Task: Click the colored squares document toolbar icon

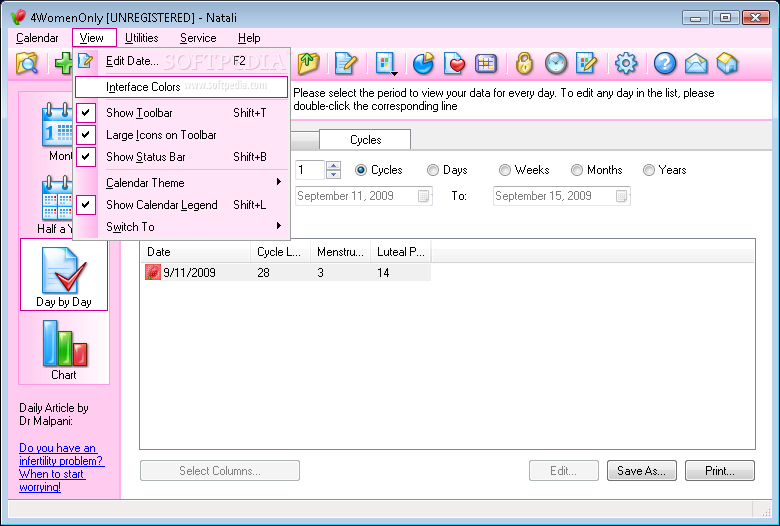Action: 385,63
